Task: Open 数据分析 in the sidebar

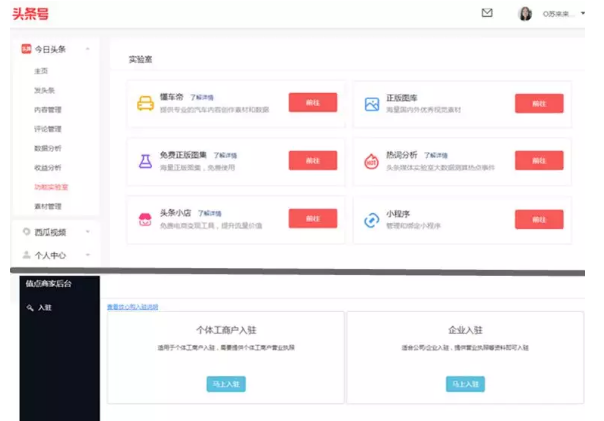Action: 48,148
